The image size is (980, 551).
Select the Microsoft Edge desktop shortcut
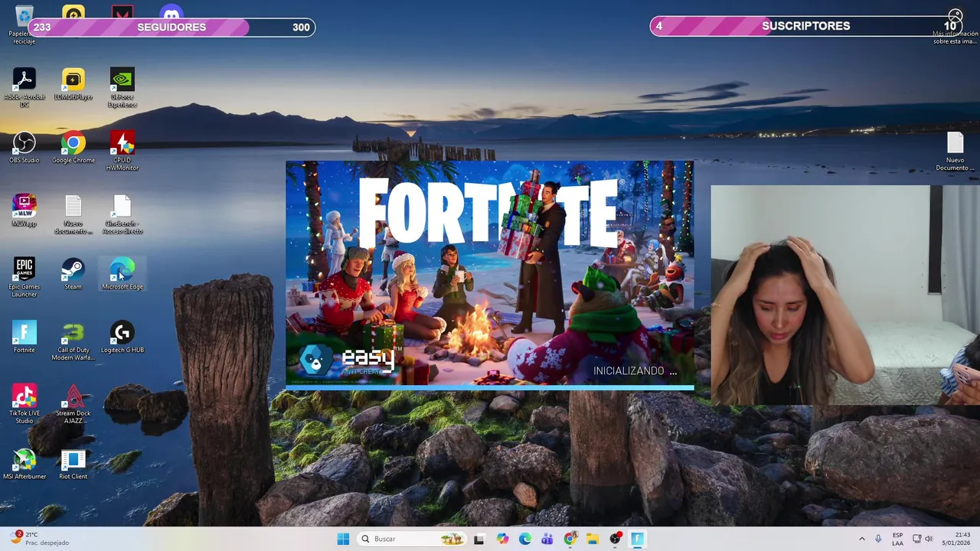(122, 274)
